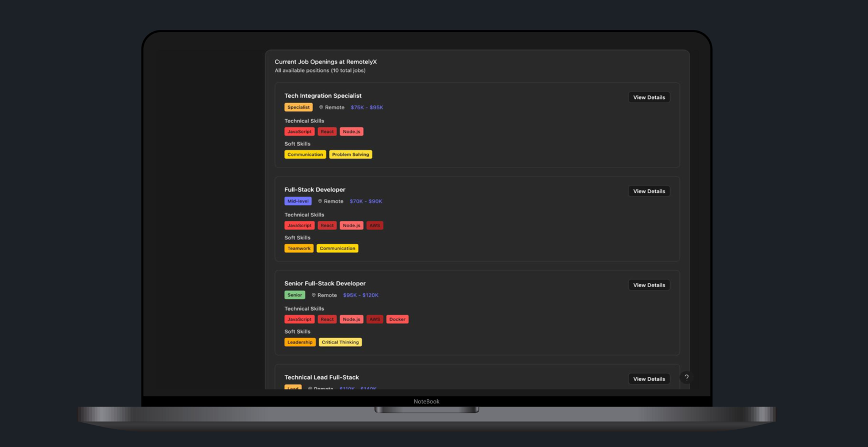Open View Details for Full-Stack Developer

pyautogui.click(x=649, y=191)
